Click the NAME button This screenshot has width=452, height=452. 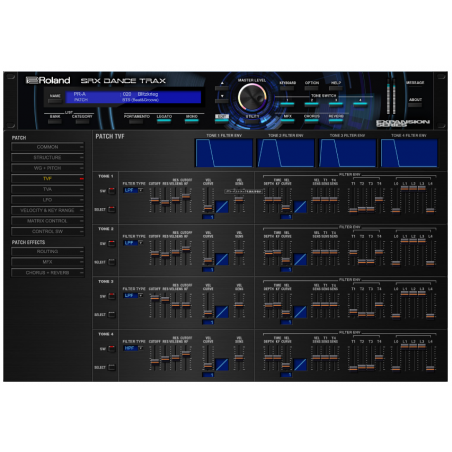point(55,101)
